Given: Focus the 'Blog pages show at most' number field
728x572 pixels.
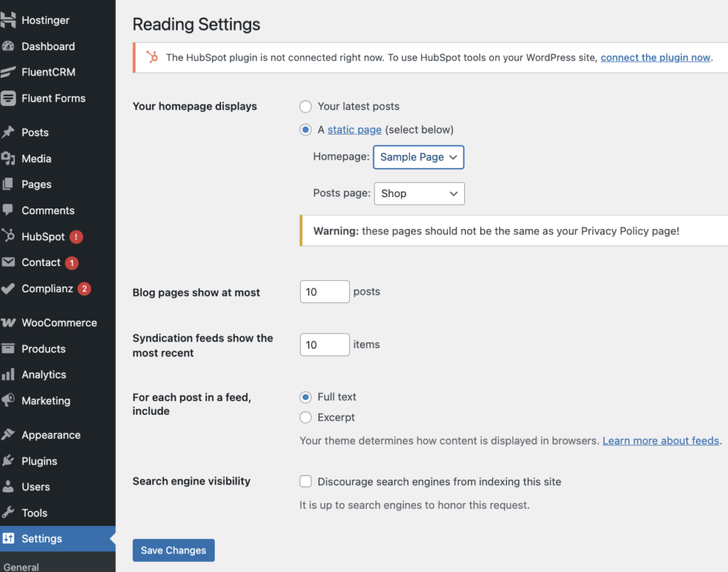Looking at the screenshot, I should tap(324, 292).
